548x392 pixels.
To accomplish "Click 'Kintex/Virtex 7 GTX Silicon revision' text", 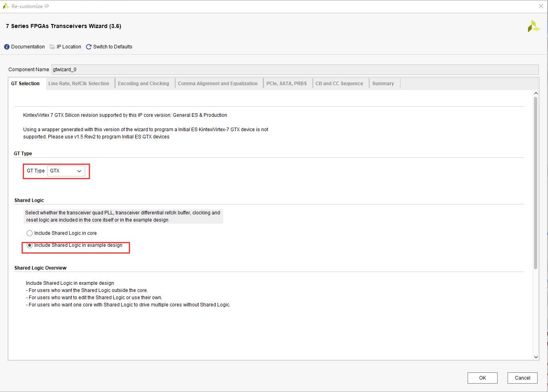I will 125,115.
